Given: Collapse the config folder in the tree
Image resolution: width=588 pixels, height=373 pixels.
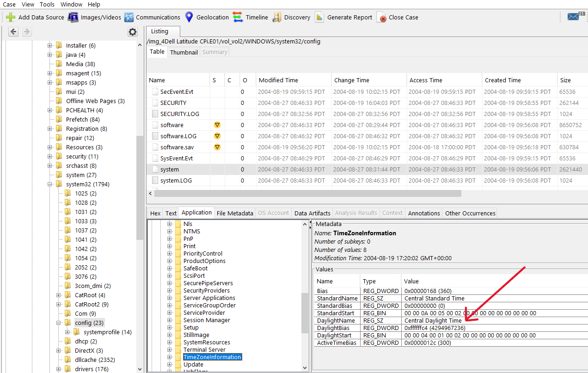Looking at the screenshot, I should tap(59, 323).
